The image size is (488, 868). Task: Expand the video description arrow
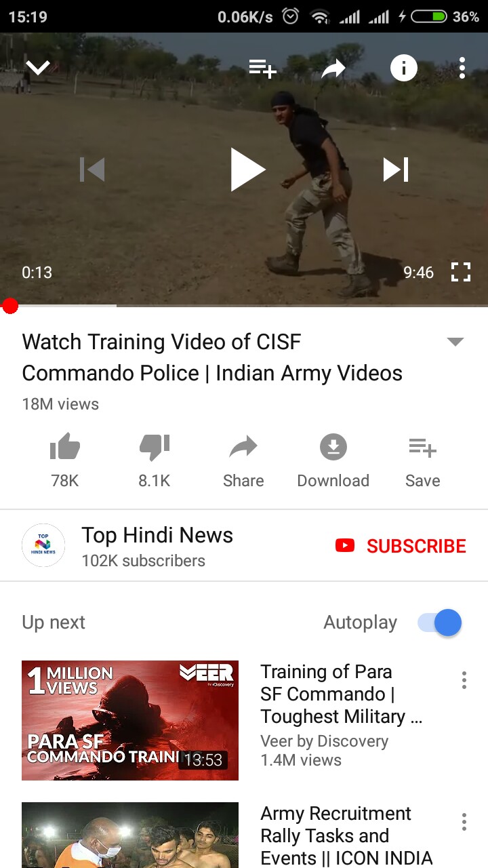[455, 342]
